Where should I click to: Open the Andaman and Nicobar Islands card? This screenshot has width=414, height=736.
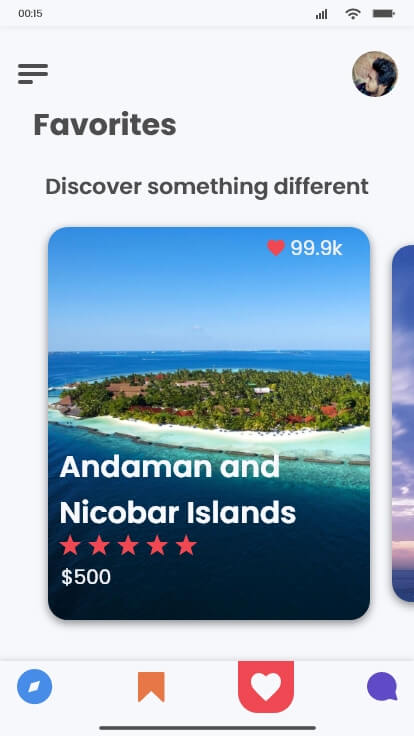coord(209,423)
